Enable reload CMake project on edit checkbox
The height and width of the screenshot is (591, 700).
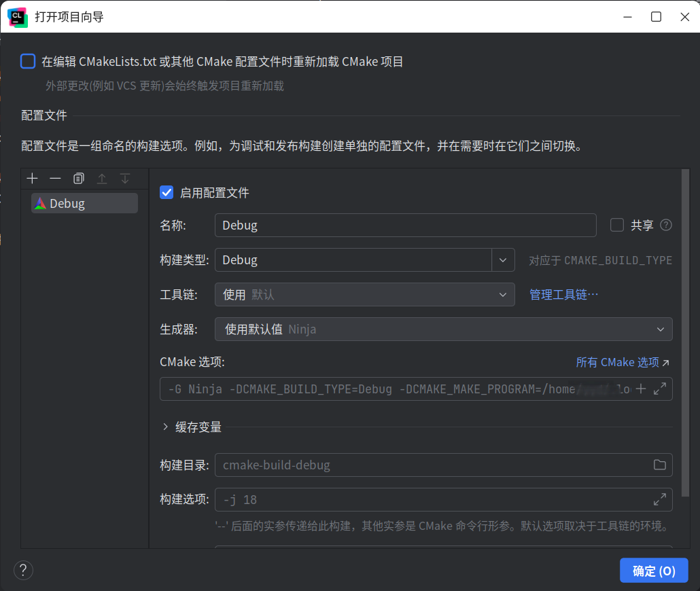coord(28,62)
